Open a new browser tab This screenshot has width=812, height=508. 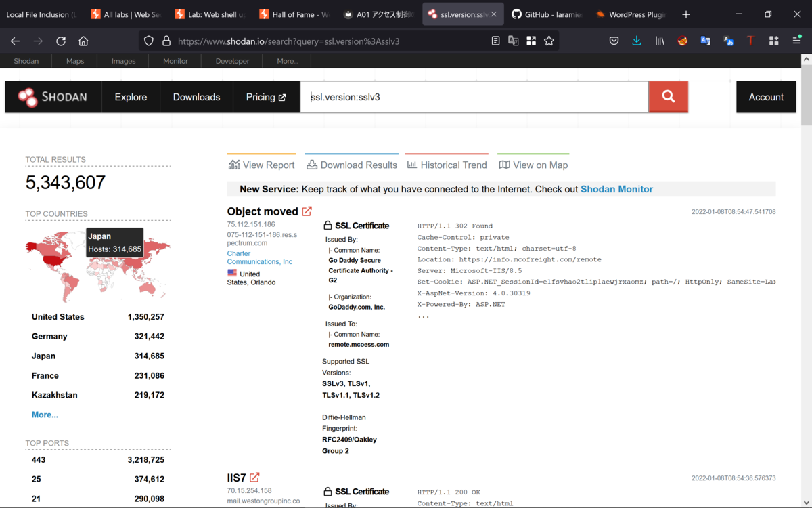(686, 14)
